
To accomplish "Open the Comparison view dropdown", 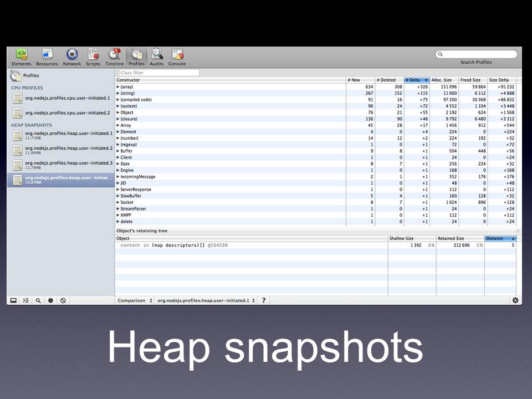I will coord(135,300).
